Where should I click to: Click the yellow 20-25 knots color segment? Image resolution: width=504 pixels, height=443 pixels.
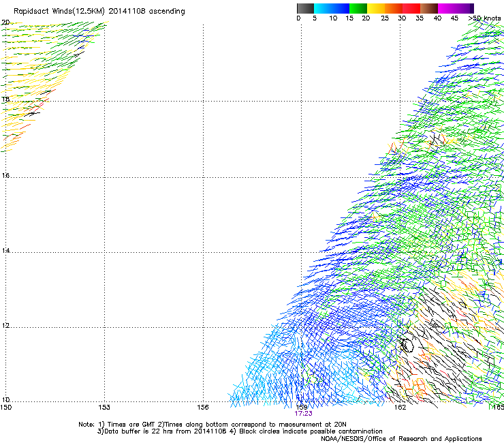(376, 8)
